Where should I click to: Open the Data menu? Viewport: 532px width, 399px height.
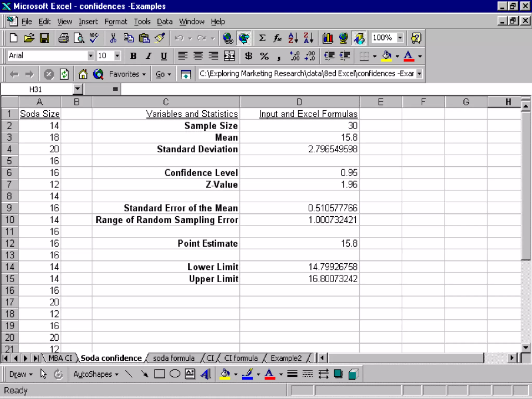164,22
